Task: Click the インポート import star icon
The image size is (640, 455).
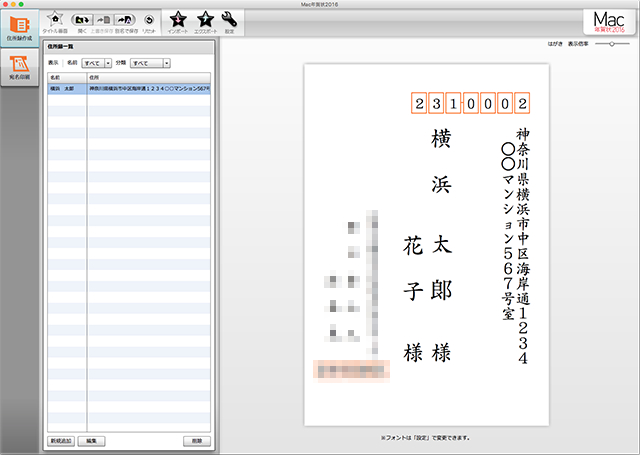Action: pyautogui.click(x=177, y=20)
